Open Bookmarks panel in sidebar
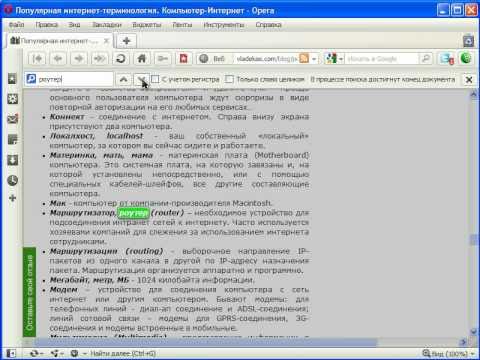Image resolution: width=480 pixels, height=360 pixels. pos(12,79)
